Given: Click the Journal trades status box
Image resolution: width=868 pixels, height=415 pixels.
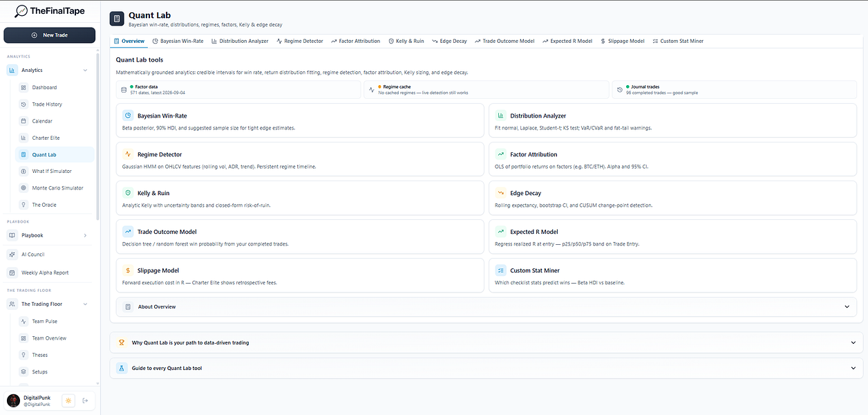Looking at the screenshot, I should pyautogui.click(x=735, y=90).
